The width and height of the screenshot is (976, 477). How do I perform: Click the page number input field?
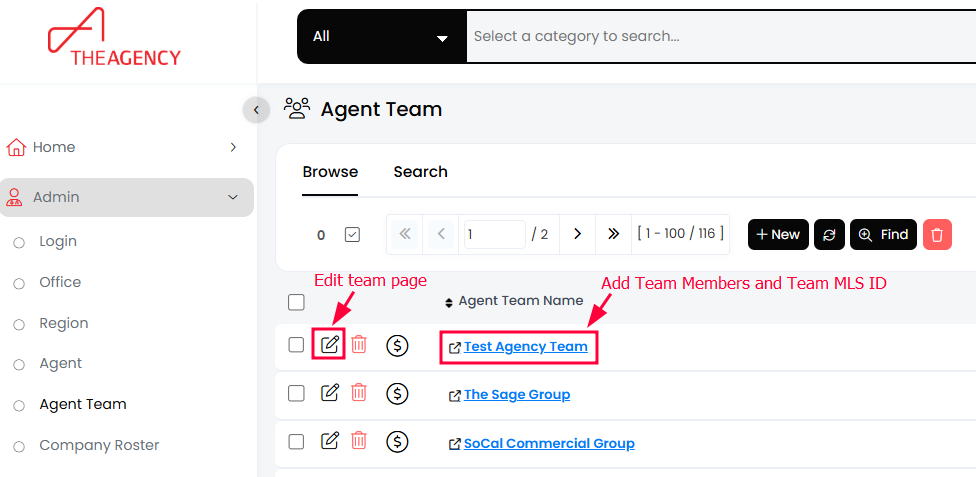click(494, 234)
